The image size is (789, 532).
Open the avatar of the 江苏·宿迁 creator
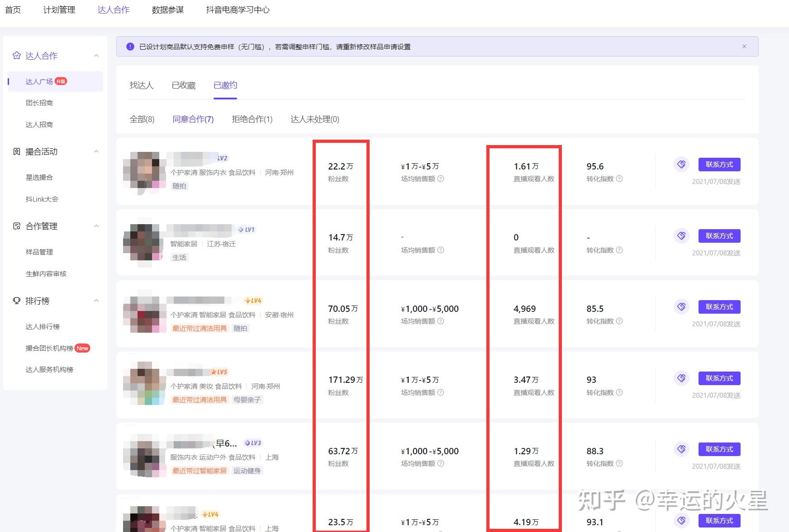143,243
